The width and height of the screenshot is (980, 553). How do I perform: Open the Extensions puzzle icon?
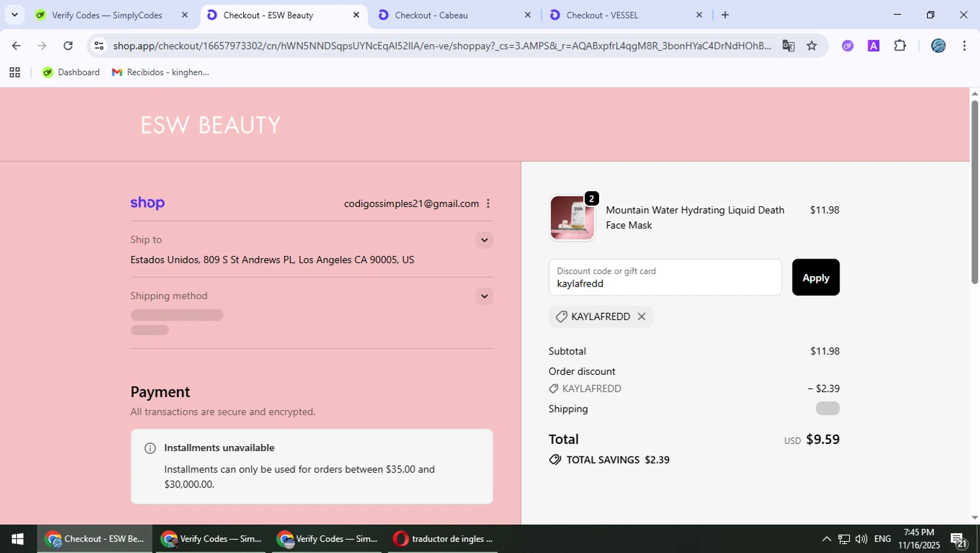(900, 46)
